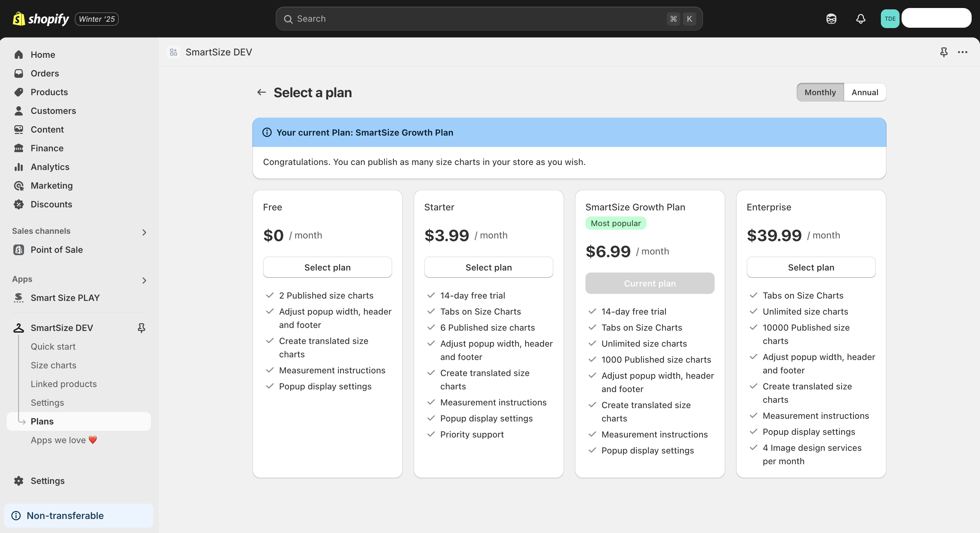Open Size charts submenu item
This screenshot has width=980, height=533.
(54, 365)
